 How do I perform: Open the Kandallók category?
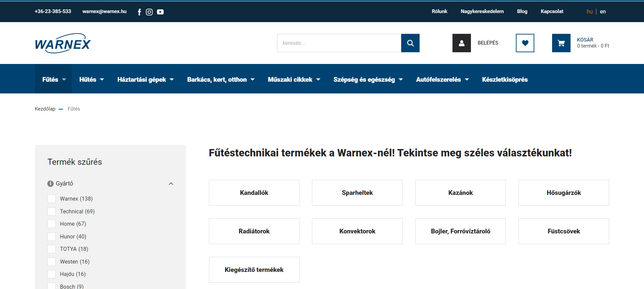[254, 193]
